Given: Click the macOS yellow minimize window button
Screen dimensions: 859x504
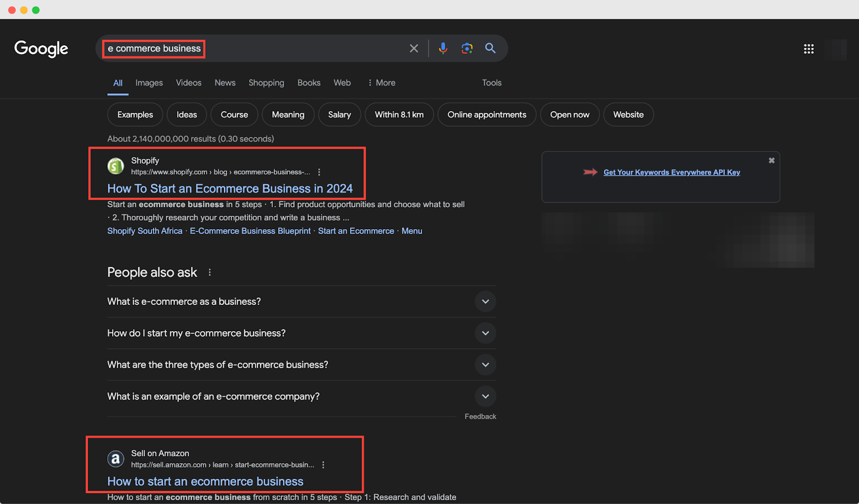Looking at the screenshot, I should (x=24, y=10).
